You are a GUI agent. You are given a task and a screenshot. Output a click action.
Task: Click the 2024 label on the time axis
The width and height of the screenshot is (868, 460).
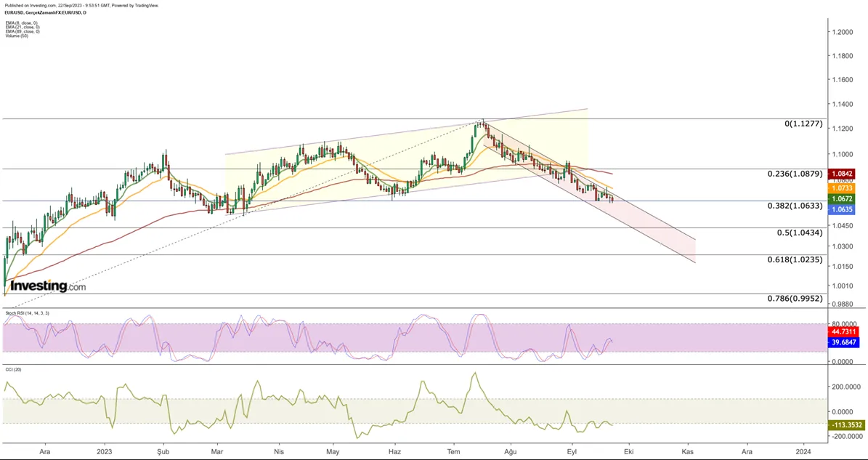[803, 452]
